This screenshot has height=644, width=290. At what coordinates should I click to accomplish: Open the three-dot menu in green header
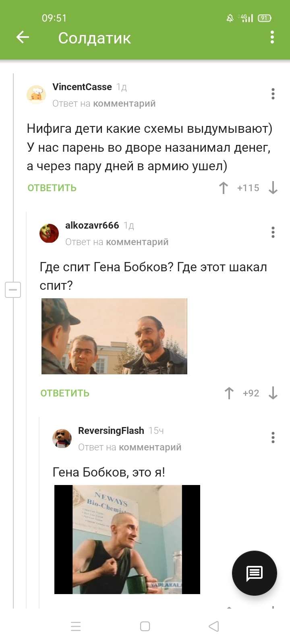coord(272,37)
